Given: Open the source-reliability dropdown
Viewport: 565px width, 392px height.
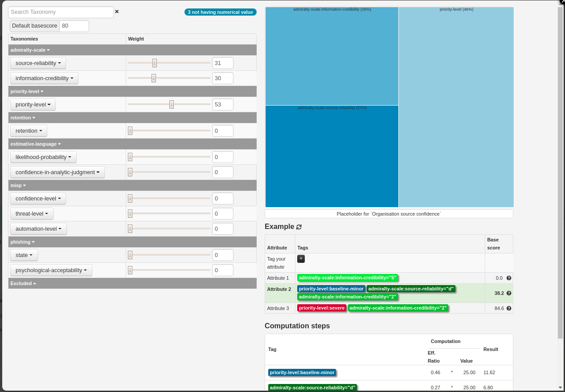Looking at the screenshot, I should tap(38, 63).
